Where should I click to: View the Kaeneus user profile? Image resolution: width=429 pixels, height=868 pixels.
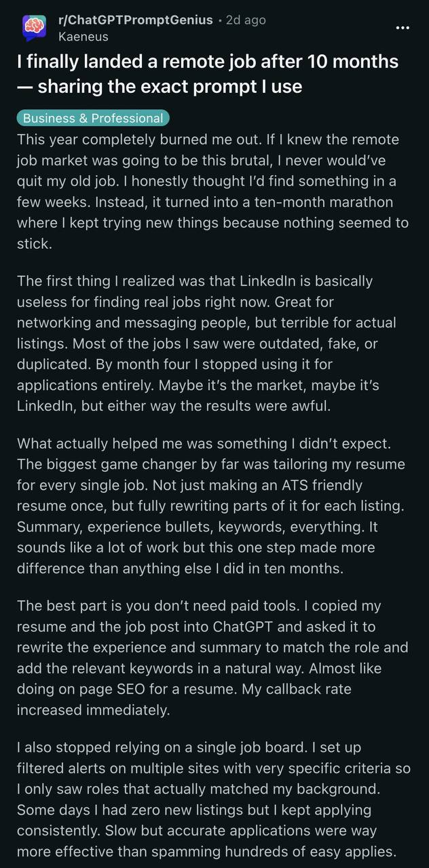point(83,37)
